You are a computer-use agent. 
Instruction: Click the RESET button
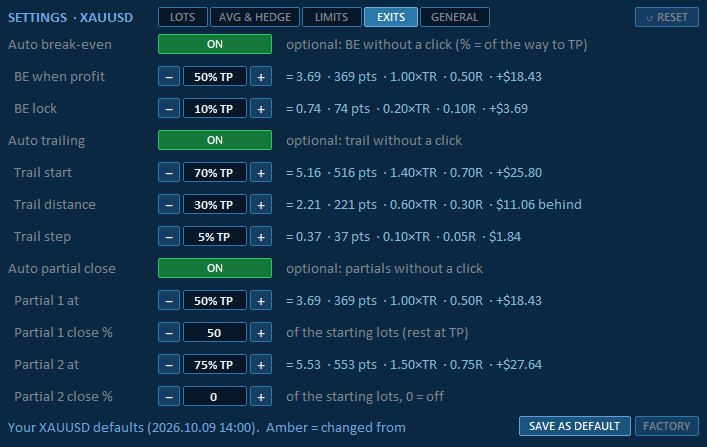click(667, 17)
